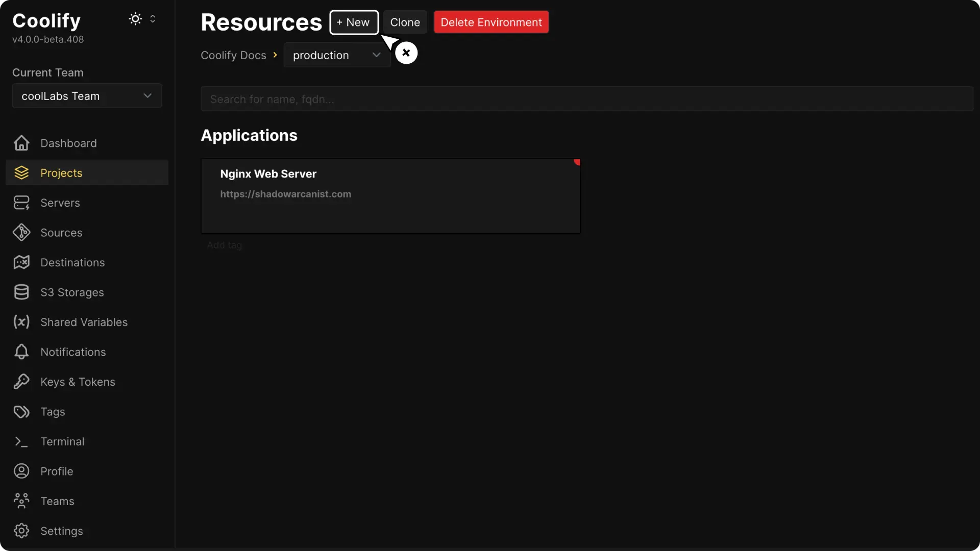Open Destinations using its map icon
Viewport: 980px width, 551px height.
20,262
